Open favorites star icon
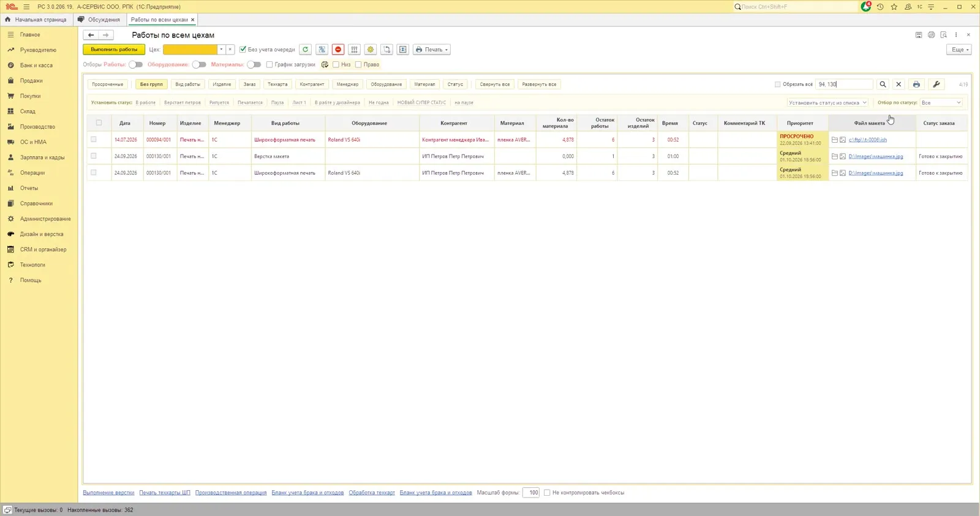Screen dimensions: 980x516 (x=894, y=7)
